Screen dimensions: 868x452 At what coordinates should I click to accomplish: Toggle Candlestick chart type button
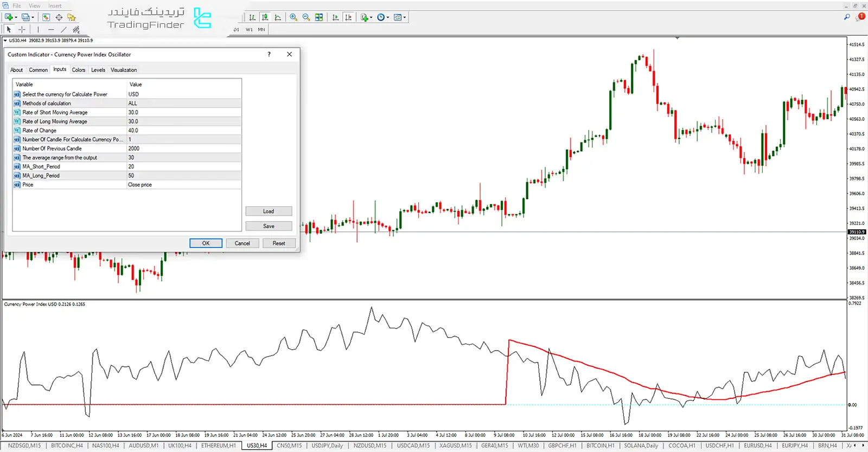265,17
